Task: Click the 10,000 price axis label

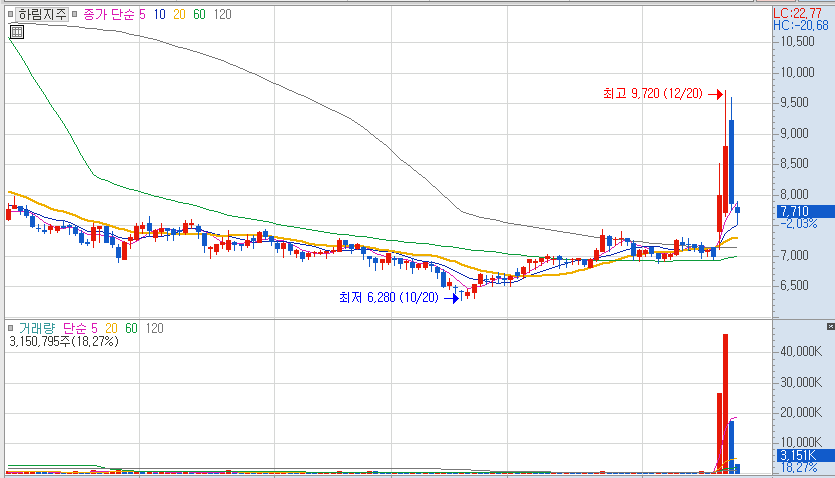Action: click(x=797, y=72)
